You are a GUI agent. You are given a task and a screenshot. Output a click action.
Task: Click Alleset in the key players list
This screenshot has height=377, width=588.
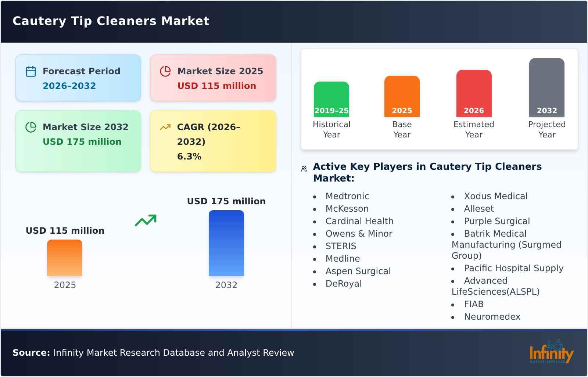click(479, 209)
